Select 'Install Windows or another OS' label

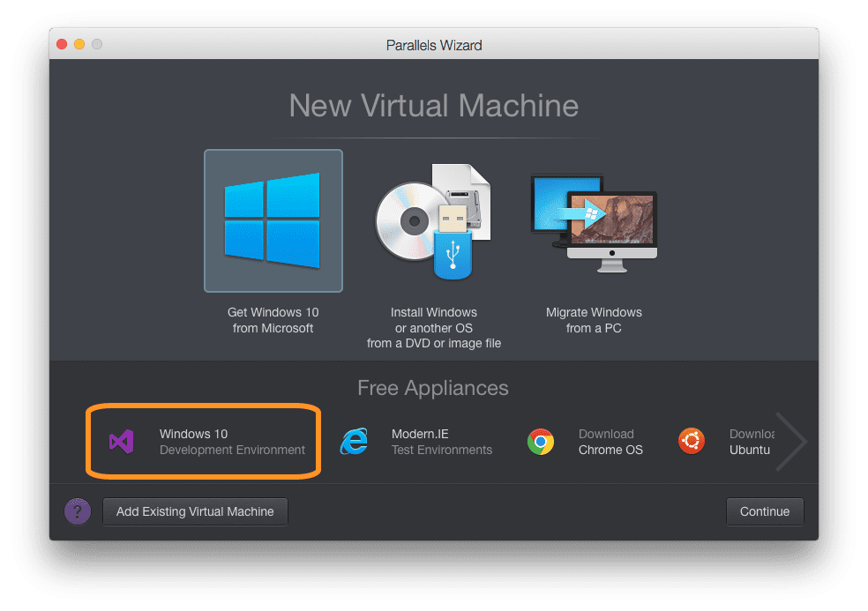point(433,328)
